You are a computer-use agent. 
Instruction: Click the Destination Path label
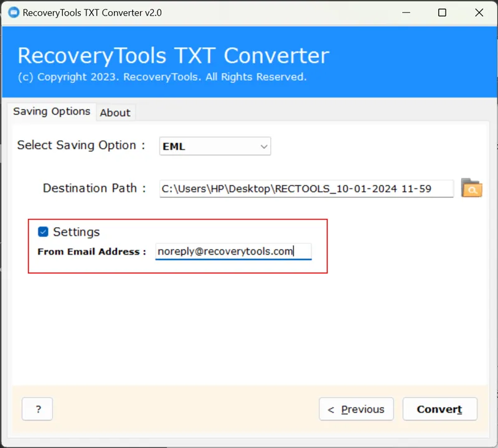pyautogui.click(x=94, y=188)
